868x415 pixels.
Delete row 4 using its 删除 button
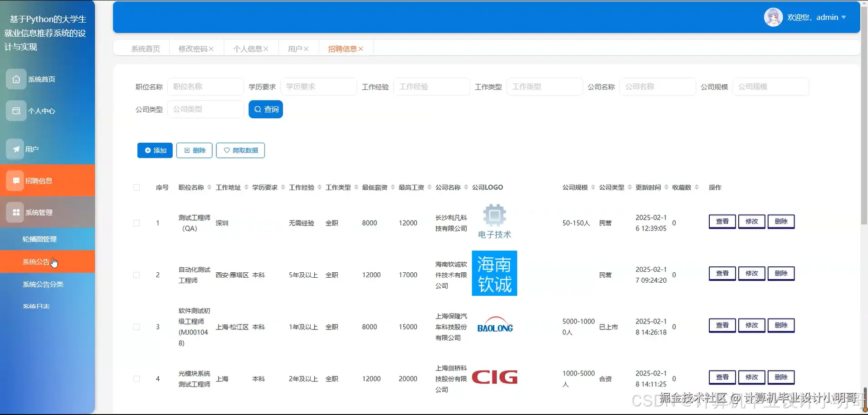781,377
